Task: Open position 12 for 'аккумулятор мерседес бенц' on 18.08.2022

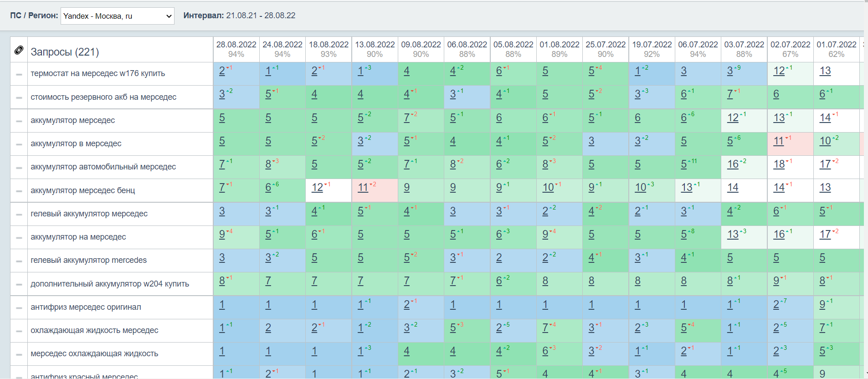Action: tap(318, 188)
